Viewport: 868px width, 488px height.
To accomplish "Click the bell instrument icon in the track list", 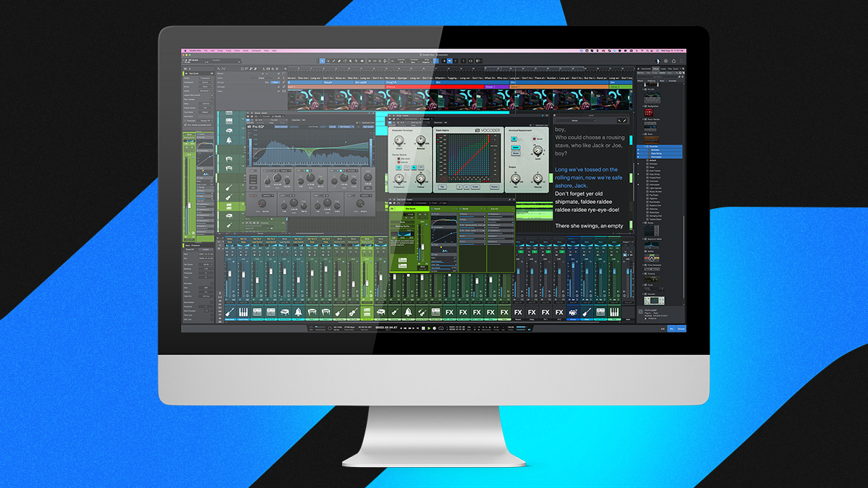I will coord(229,140).
